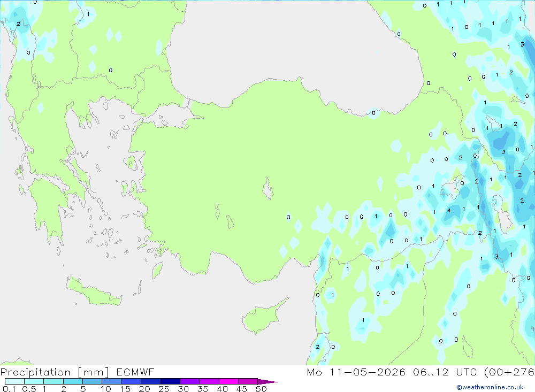Click the island of Crete on the map
535x392 pixels.
[x=94, y=291]
